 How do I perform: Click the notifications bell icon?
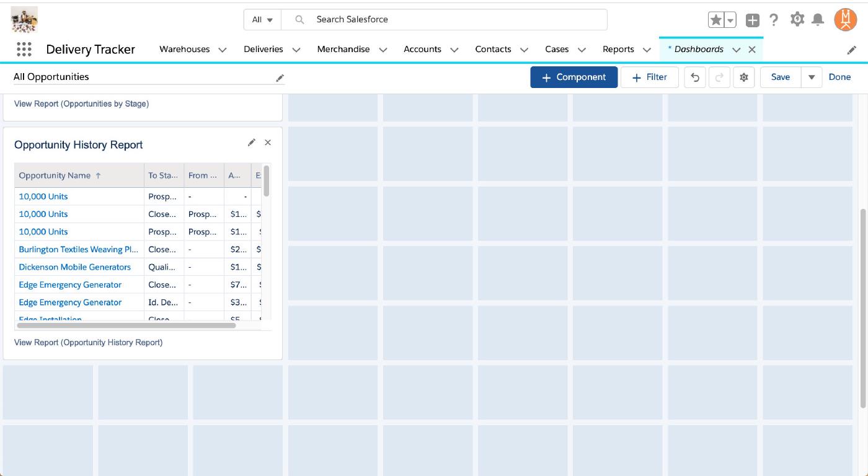(818, 20)
